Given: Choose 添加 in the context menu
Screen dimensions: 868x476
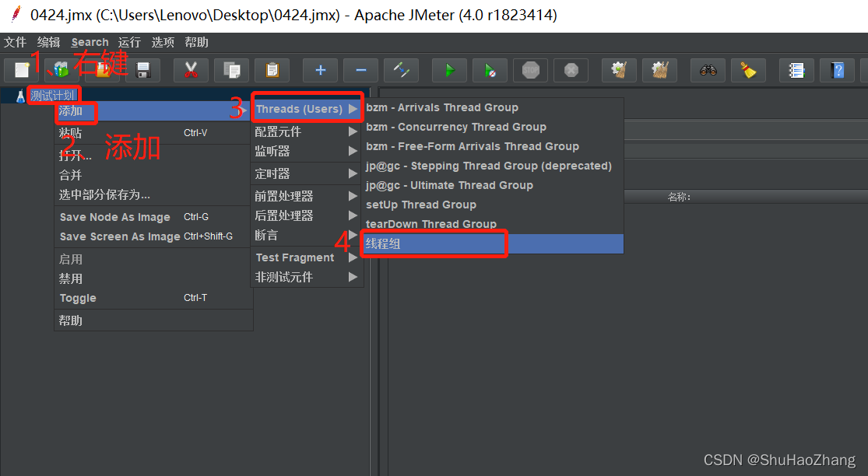Looking at the screenshot, I should 153,110.
